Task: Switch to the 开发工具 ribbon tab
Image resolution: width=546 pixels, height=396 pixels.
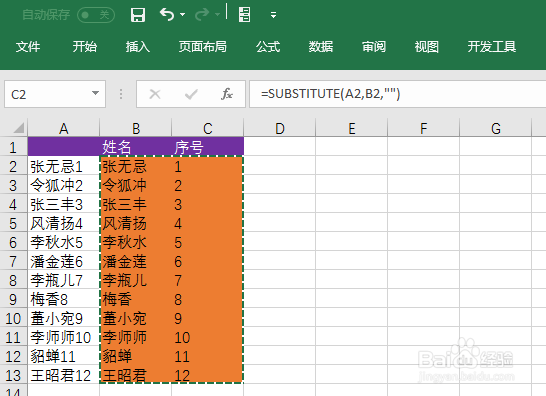Action: click(492, 46)
